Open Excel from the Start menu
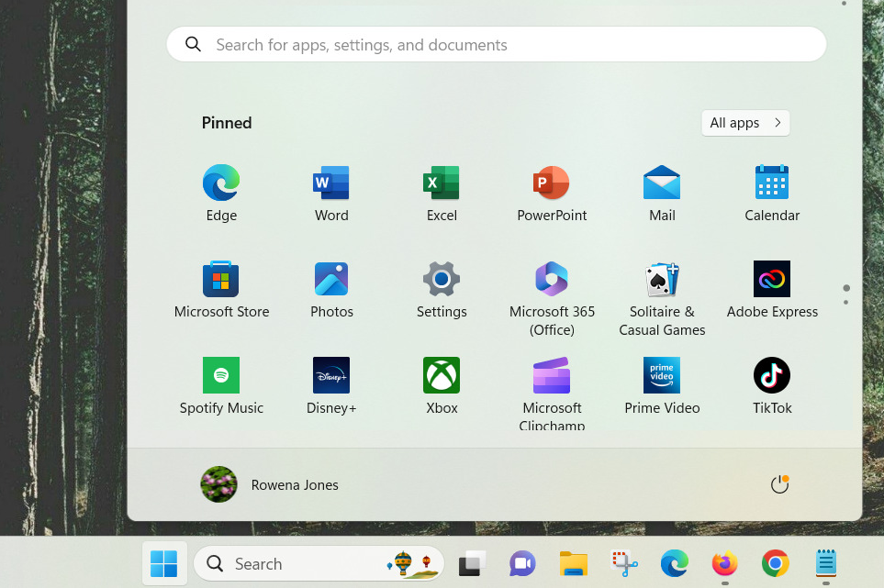Viewport: 884px width, 588px height. [442, 193]
